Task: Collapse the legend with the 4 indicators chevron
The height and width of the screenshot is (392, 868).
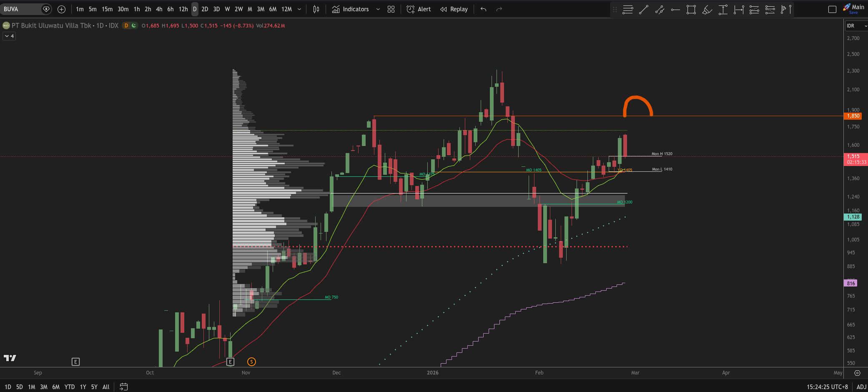Action: 9,36
